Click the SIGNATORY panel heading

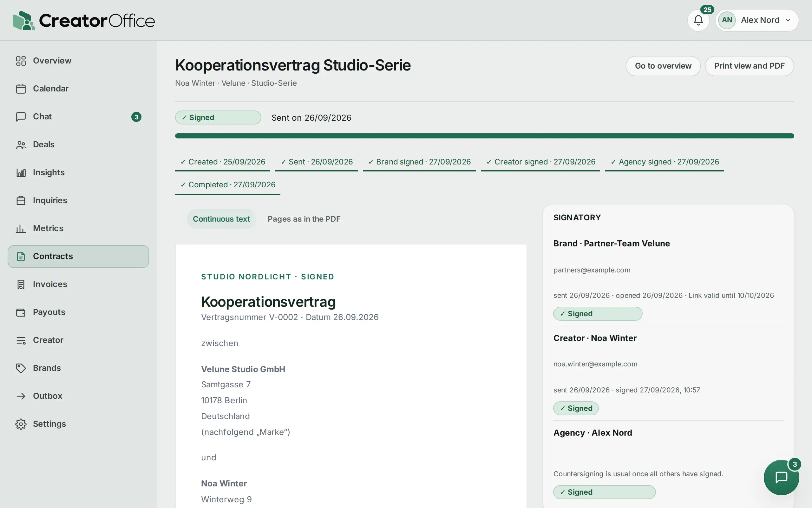(577, 218)
